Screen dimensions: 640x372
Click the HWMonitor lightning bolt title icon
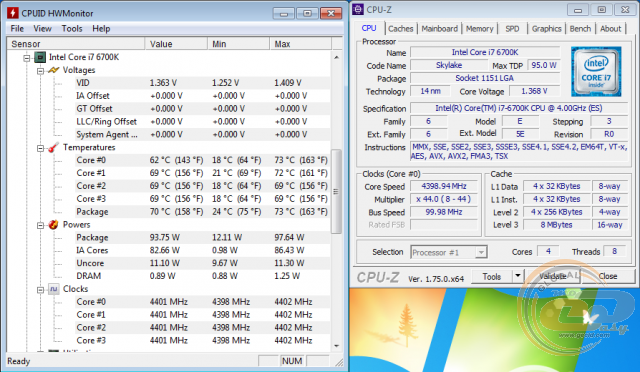[13, 13]
